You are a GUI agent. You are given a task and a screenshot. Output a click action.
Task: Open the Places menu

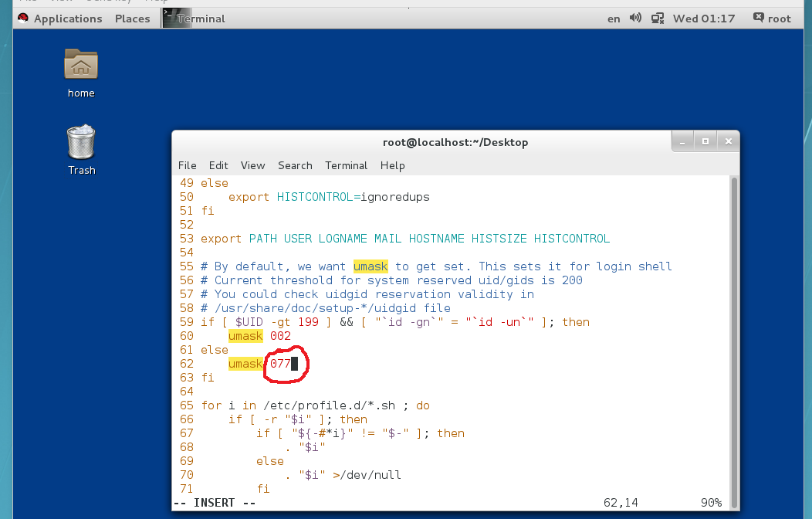(x=133, y=19)
